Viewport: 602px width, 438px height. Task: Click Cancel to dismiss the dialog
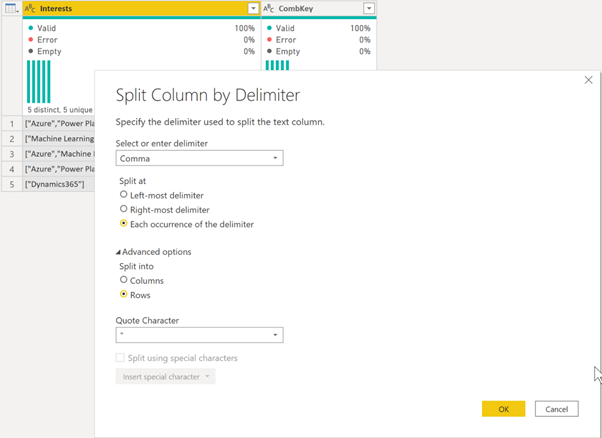point(557,409)
